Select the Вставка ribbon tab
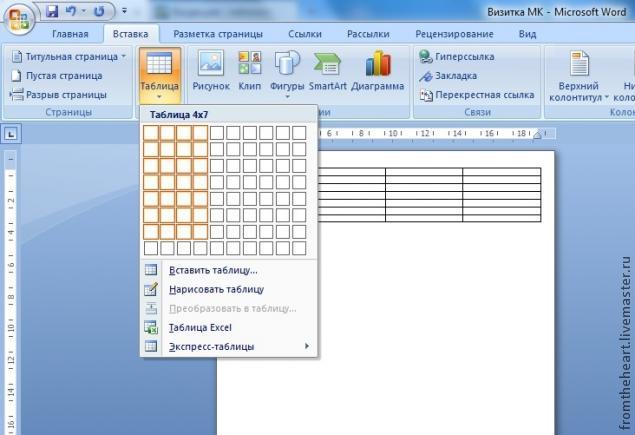 [x=130, y=34]
